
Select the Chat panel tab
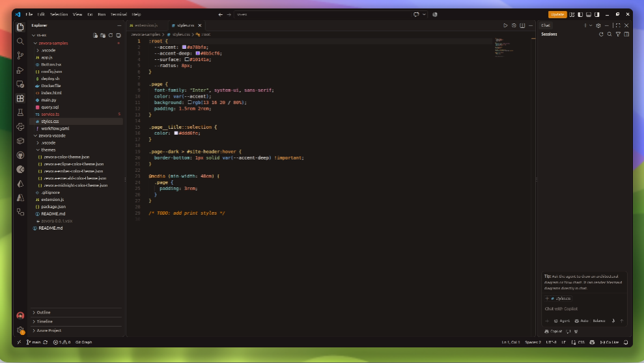[546, 25]
